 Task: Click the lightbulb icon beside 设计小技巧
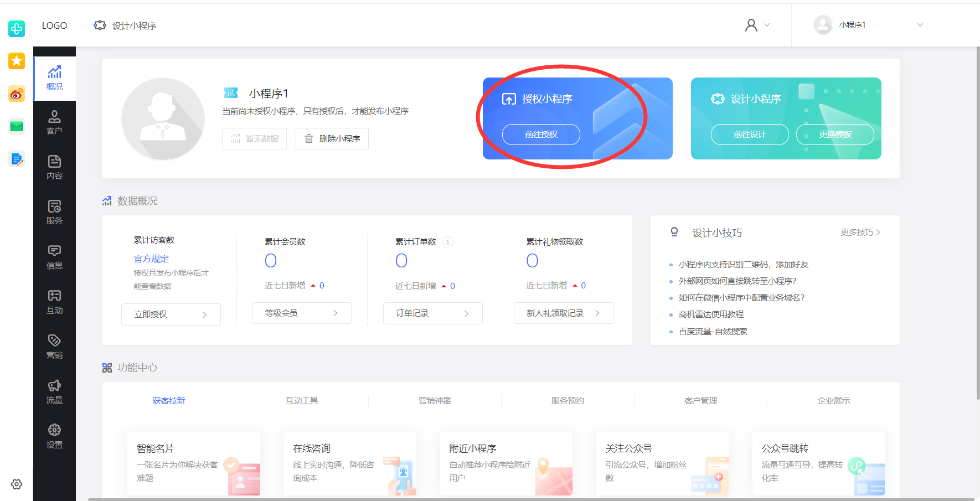point(674,232)
